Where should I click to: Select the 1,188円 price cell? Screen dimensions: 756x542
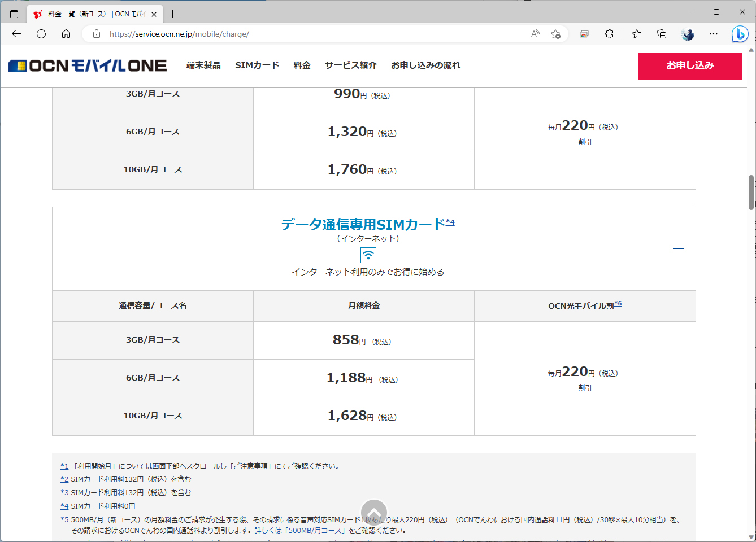(x=364, y=378)
